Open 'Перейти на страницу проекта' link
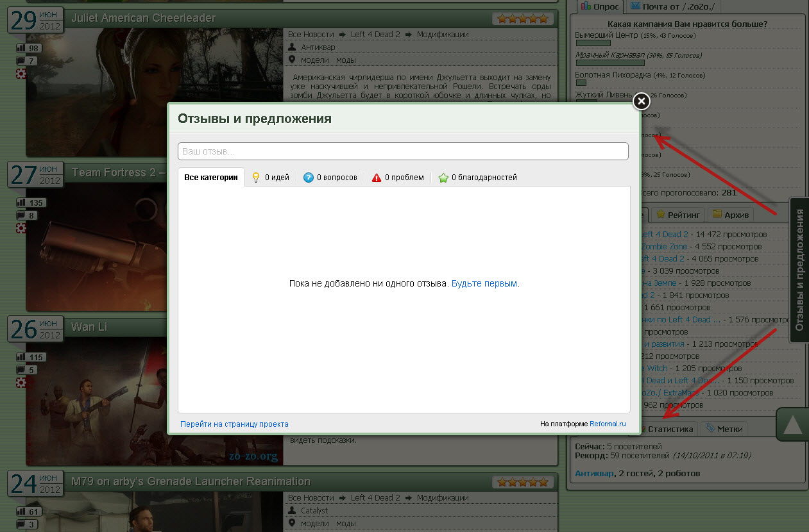Viewport: 809px width, 532px height. tap(234, 424)
